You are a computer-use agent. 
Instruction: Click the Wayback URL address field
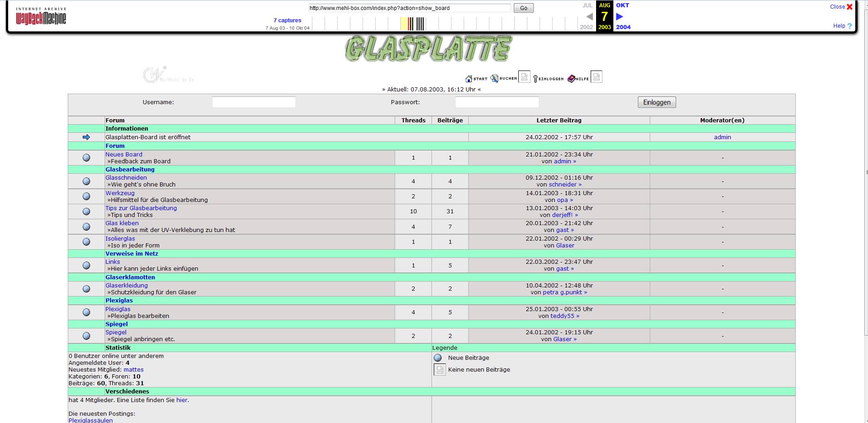click(x=409, y=8)
